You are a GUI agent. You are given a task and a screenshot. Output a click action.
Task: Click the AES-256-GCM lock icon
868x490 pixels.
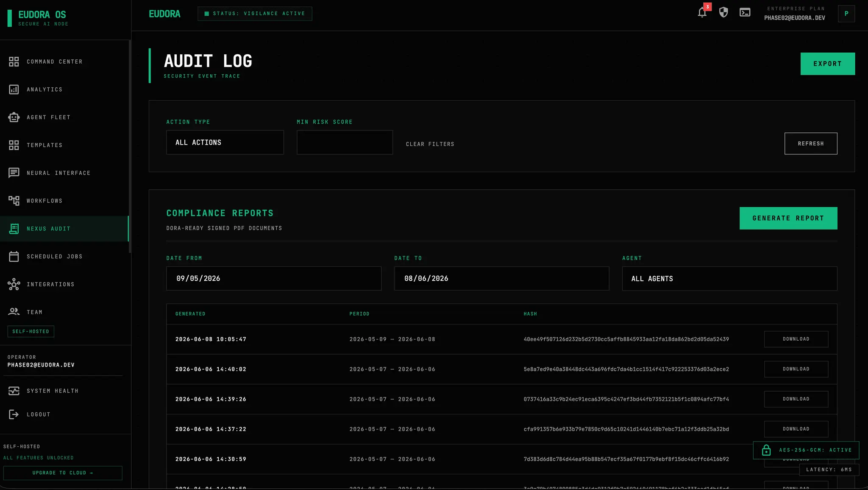tap(766, 450)
